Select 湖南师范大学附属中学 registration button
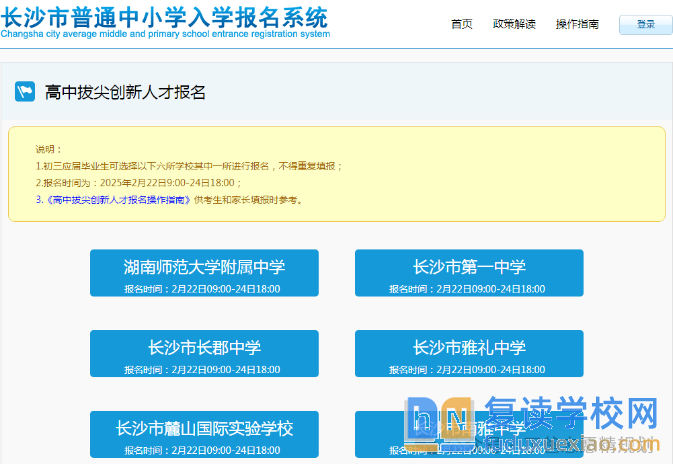Viewport: 673px width, 464px height. pos(204,273)
